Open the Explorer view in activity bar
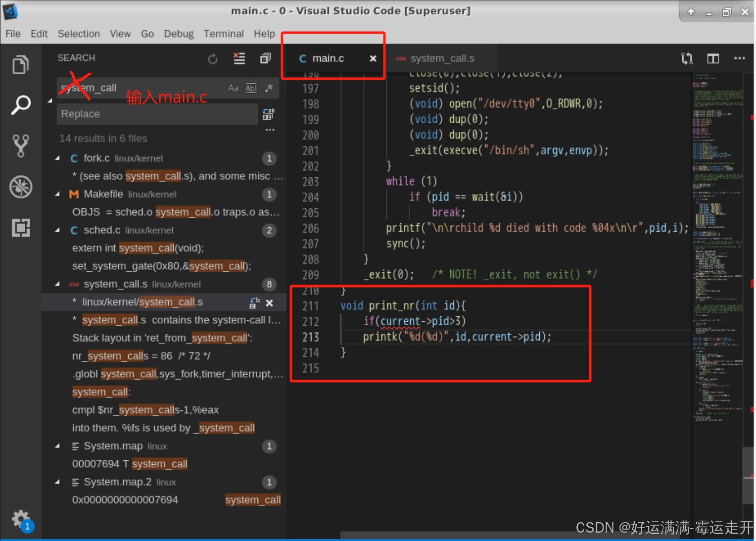This screenshot has height=541, width=756. 20,65
